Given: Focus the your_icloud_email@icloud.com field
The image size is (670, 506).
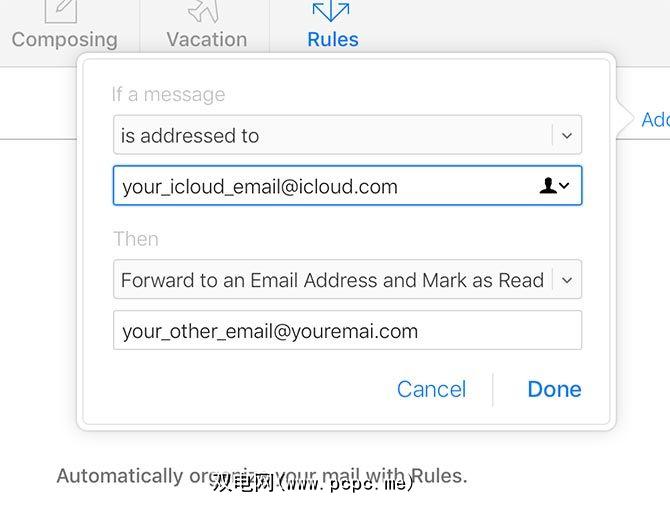Looking at the screenshot, I should pos(320,186).
